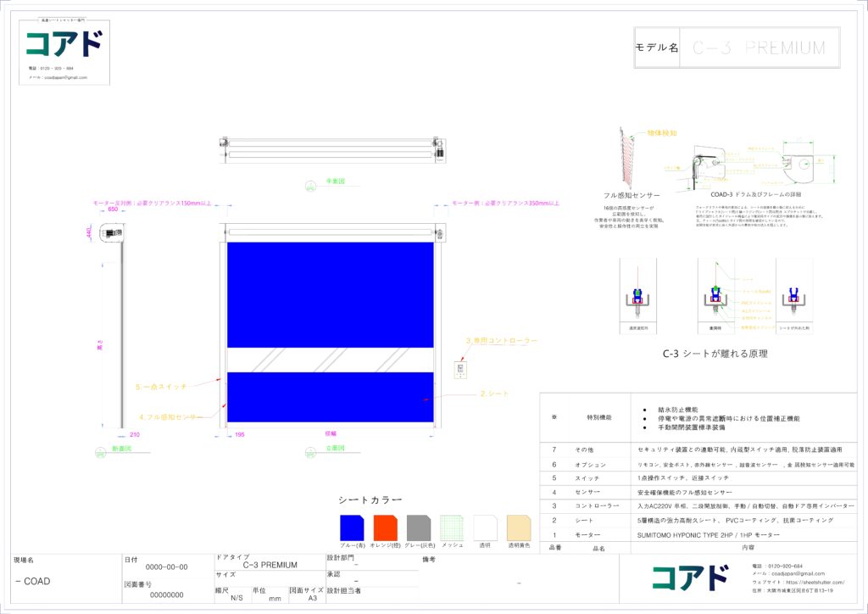
Task: Click the COAD logo in bottom title block
Action: 689,578
